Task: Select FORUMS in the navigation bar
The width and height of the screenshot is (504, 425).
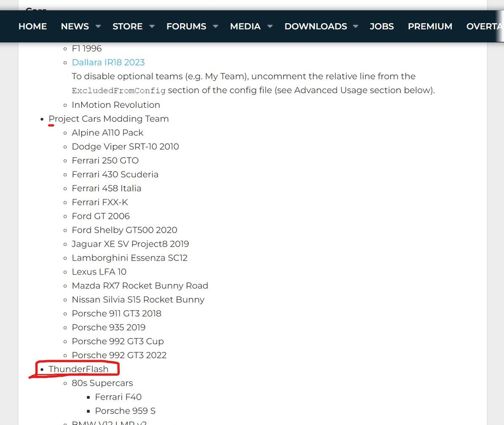Action: tap(186, 26)
